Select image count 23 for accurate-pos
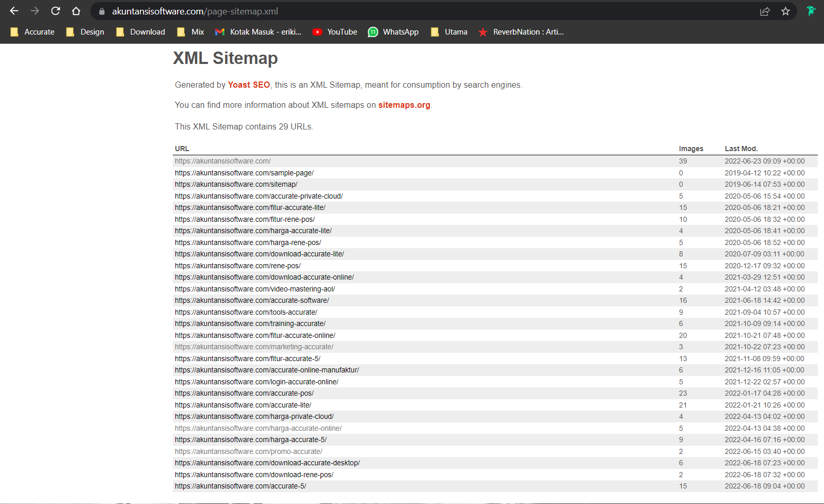Image resolution: width=824 pixels, height=504 pixels. coord(683,394)
